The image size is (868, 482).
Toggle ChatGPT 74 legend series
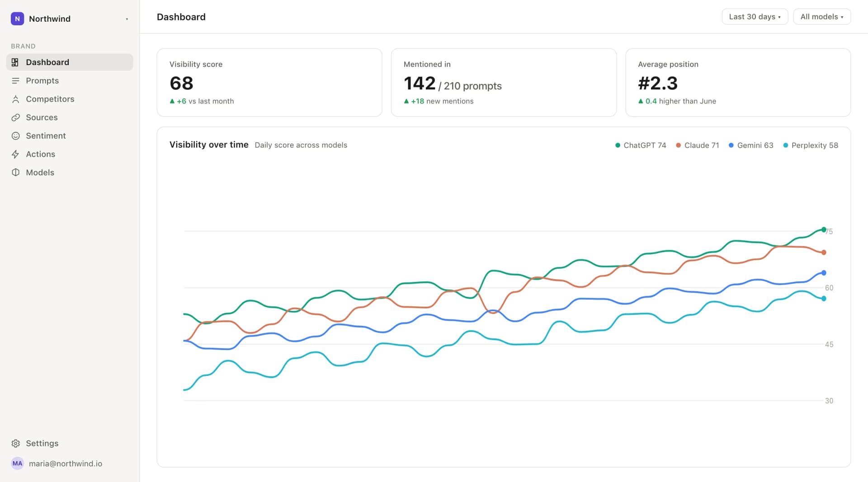pos(641,145)
